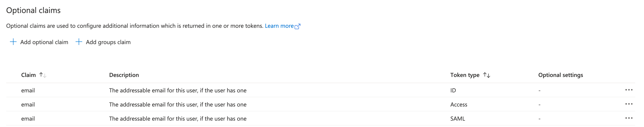Open the ellipsis menu for the SAML token row
This screenshot has width=644, height=127.
(x=629, y=118)
